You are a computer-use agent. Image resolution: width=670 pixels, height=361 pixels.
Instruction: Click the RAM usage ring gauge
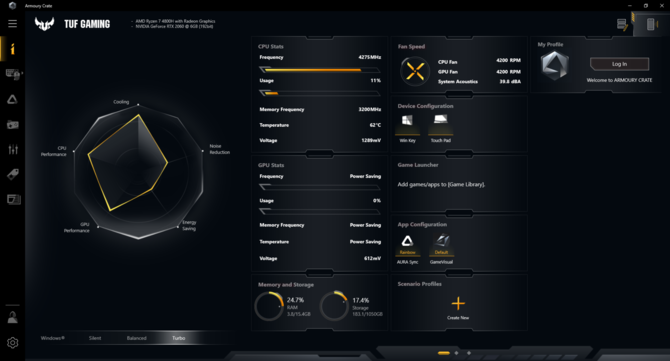pyautogui.click(x=269, y=306)
